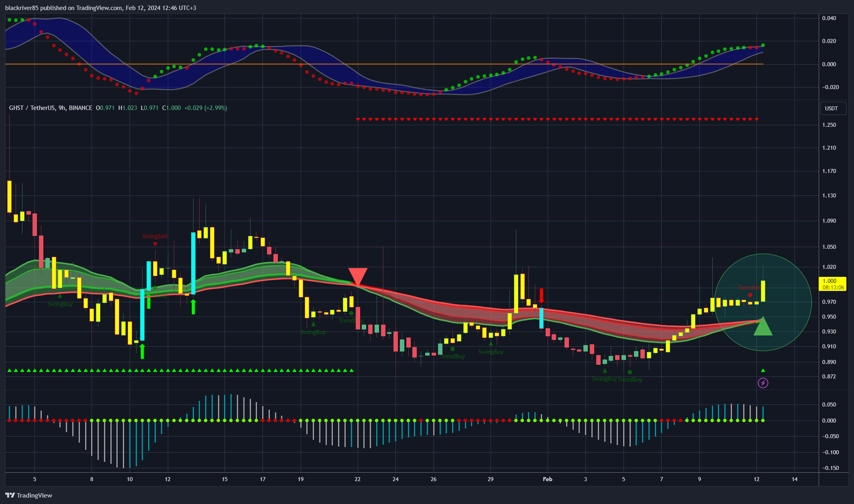The width and height of the screenshot is (854, 504).
Task: Click the 1.090 price axis label
Action: 829,221
